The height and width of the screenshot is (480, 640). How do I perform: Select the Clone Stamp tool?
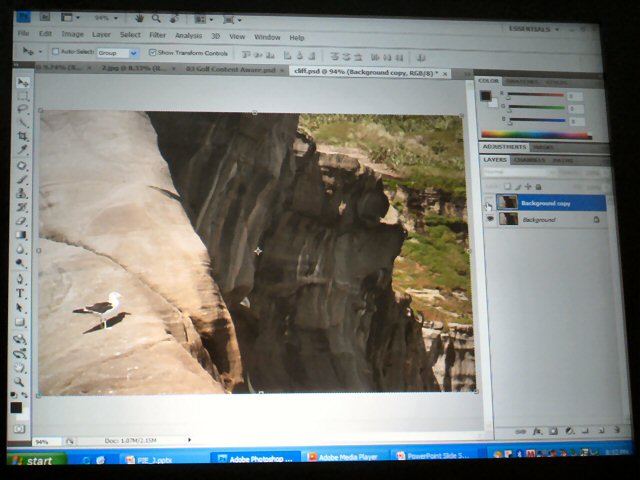click(22, 193)
